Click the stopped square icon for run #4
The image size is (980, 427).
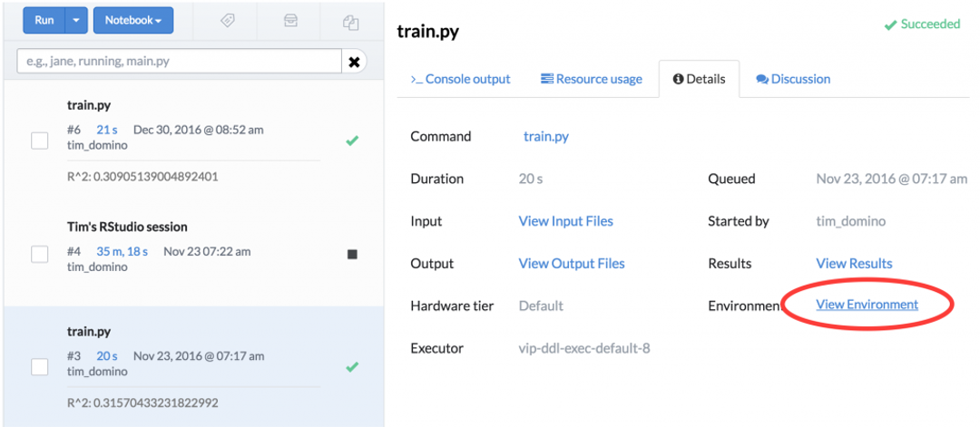coord(352,254)
